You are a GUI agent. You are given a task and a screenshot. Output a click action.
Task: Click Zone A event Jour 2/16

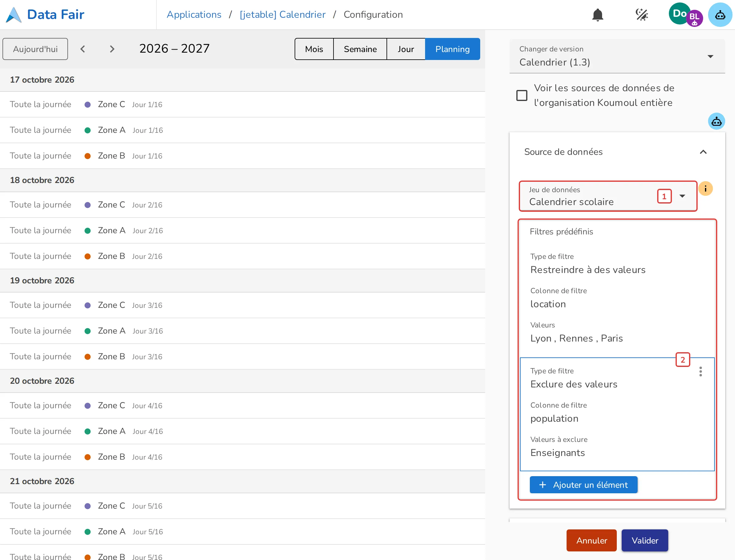(243, 230)
